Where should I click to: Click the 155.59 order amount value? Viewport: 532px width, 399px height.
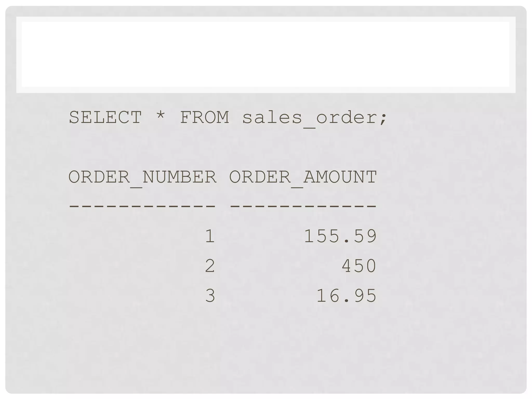tap(340, 236)
